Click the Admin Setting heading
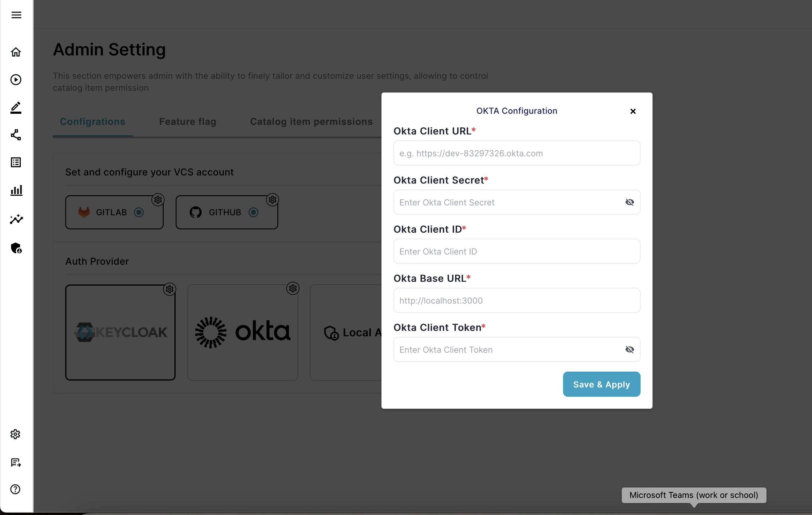Viewport: 812px width, 515px height. pos(109,49)
